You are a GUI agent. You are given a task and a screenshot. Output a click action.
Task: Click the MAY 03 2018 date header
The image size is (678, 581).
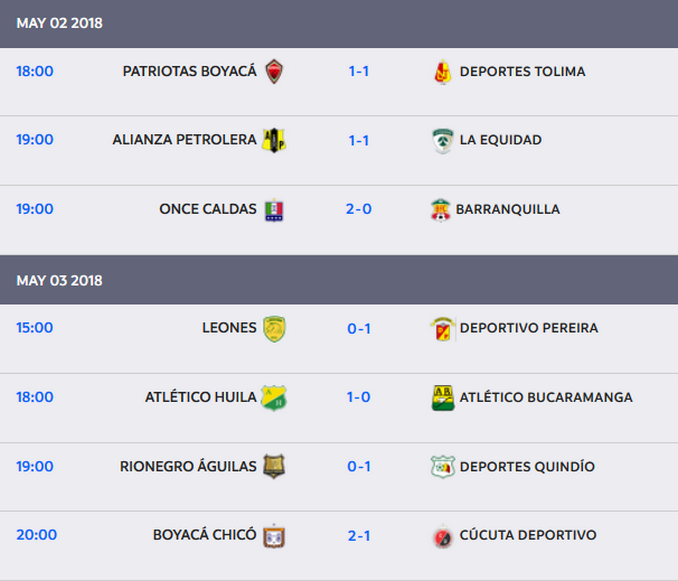pos(59,280)
